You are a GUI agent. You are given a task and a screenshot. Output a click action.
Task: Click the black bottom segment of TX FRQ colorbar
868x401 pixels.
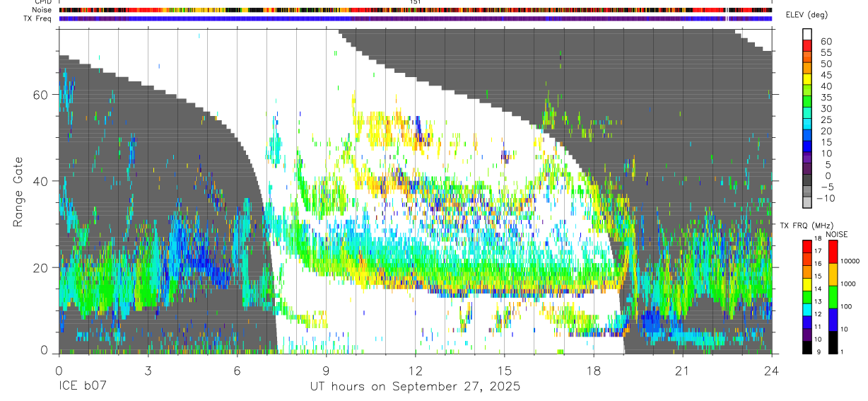(x=807, y=347)
